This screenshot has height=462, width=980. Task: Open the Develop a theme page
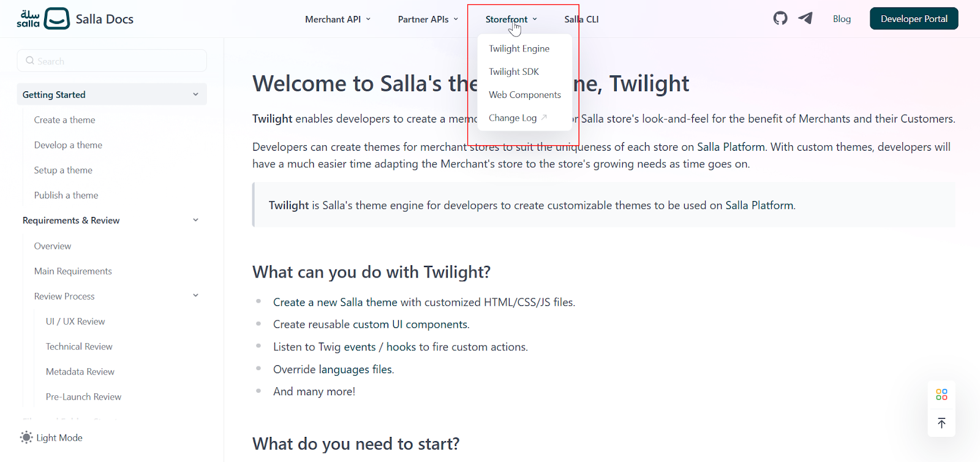pos(68,145)
